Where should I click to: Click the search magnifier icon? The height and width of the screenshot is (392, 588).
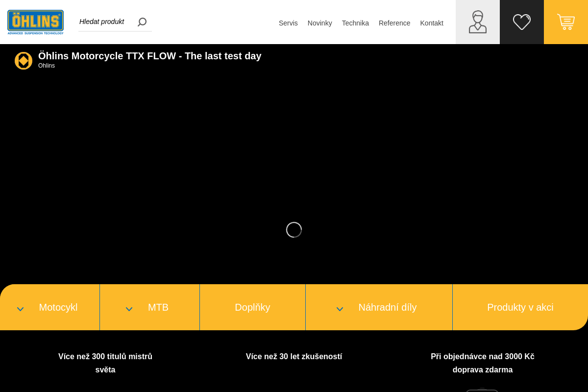click(142, 22)
